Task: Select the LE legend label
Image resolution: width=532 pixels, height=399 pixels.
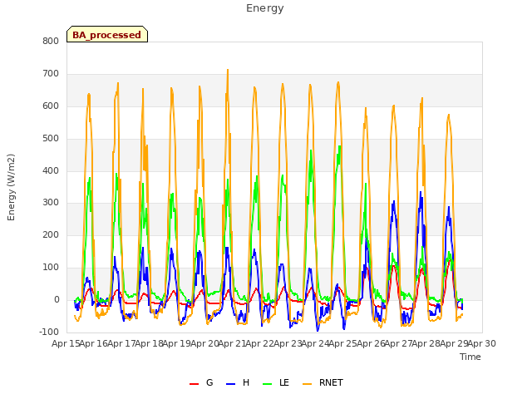Action: [x=284, y=382]
